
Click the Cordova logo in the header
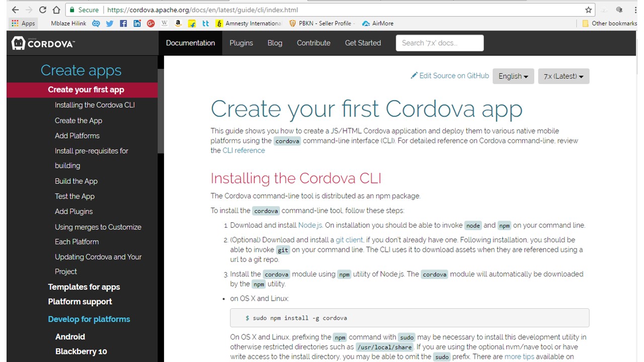pos(43,43)
